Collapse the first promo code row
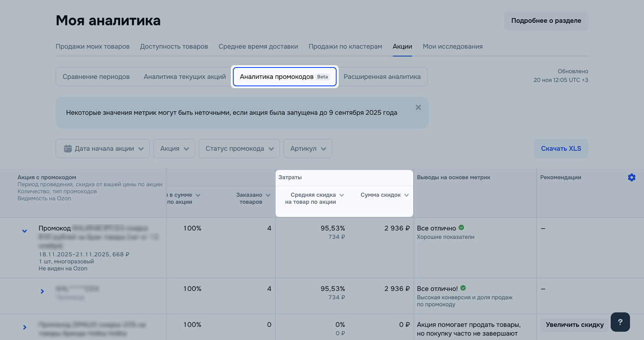Screen dimensions: 644x340 pyautogui.click(x=25, y=231)
